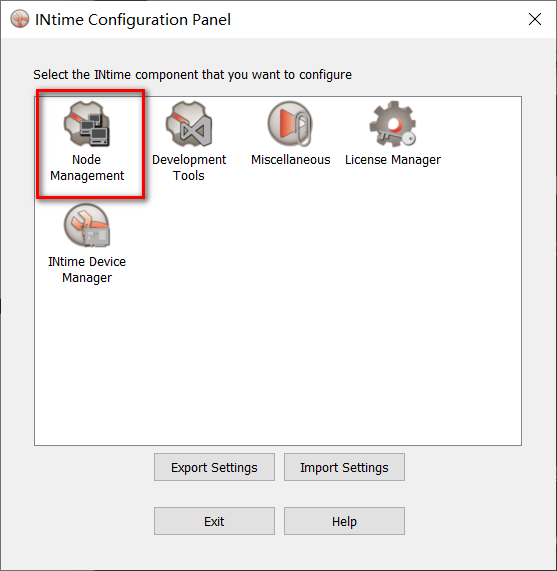Click the Import Settings button
Screen dimensions: 557x571
click(344, 467)
